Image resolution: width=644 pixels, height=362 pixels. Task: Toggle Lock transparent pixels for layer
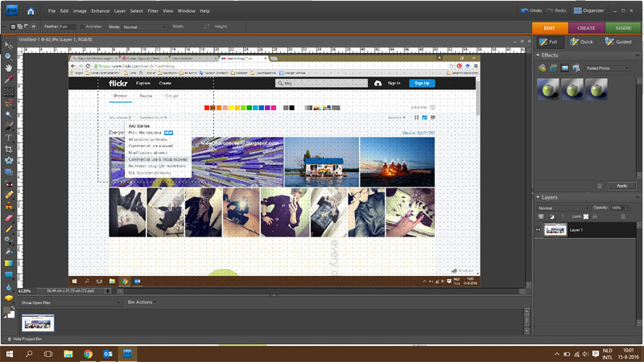tap(586, 216)
